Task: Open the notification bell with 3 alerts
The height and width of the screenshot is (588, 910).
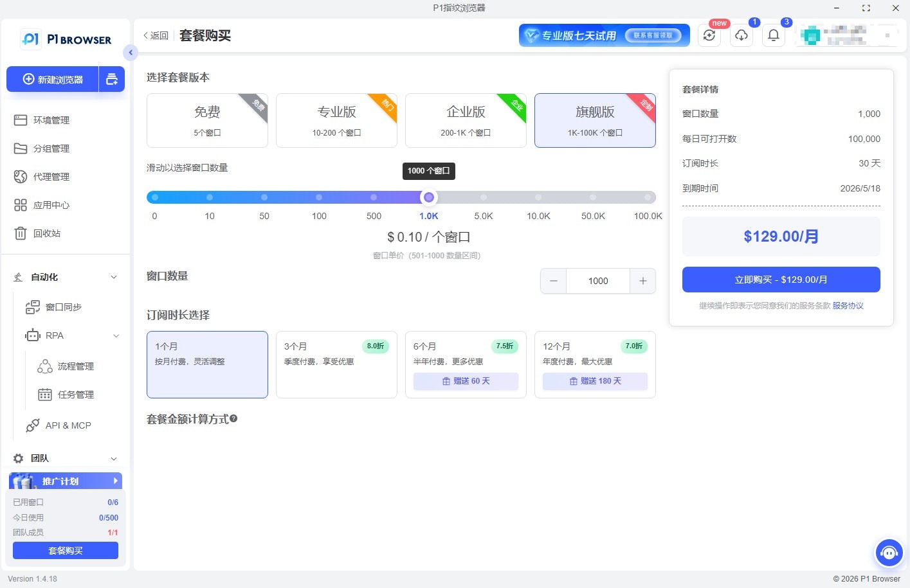Action: click(x=773, y=35)
